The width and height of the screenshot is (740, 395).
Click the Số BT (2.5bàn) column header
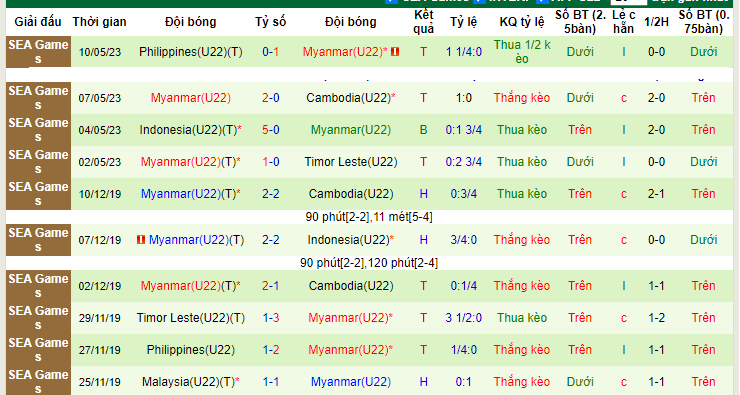580,22
